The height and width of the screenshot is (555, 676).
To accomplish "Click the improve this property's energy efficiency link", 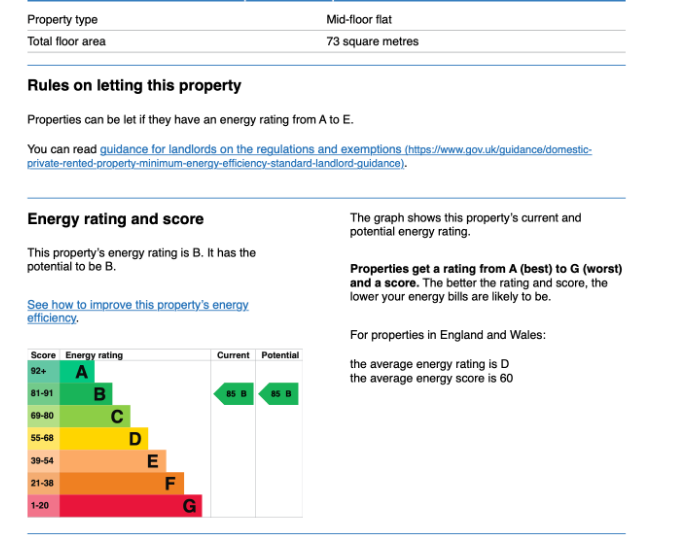I will point(137,305).
